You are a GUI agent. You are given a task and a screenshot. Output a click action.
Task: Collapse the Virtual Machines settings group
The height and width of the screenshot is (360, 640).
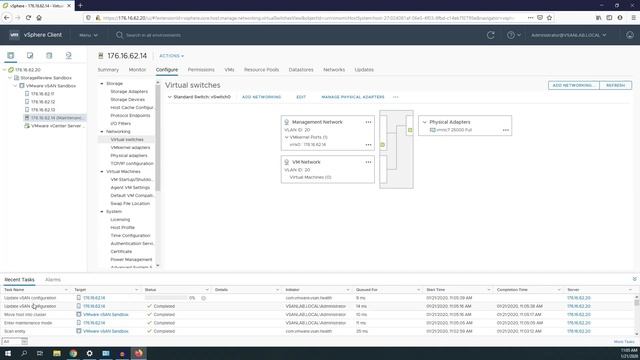tap(102, 171)
